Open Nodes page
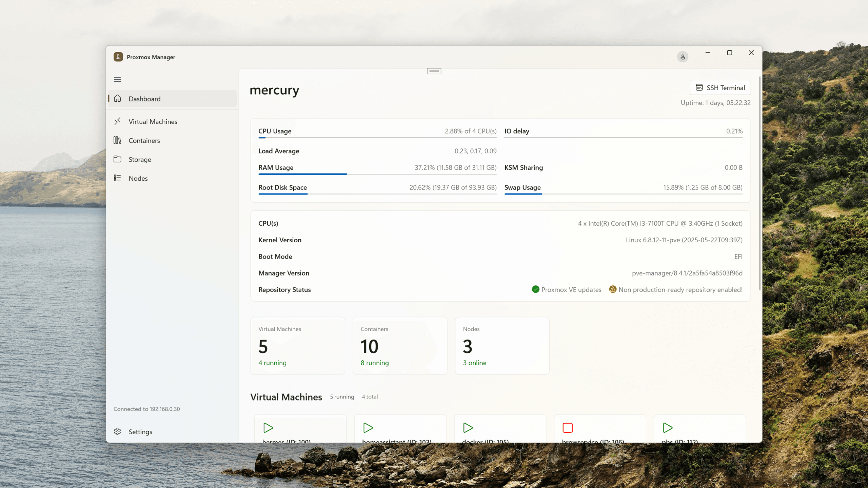 pyautogui.click(x=172, y=178)
